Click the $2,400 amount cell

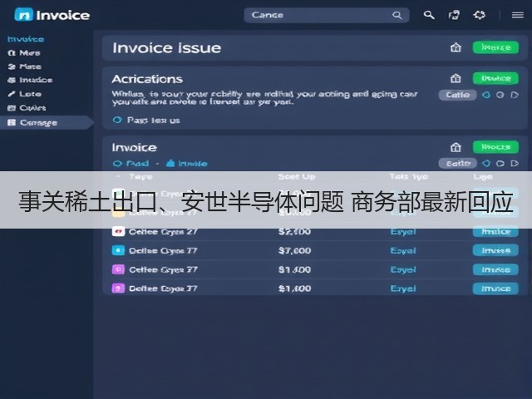point(294,232)
